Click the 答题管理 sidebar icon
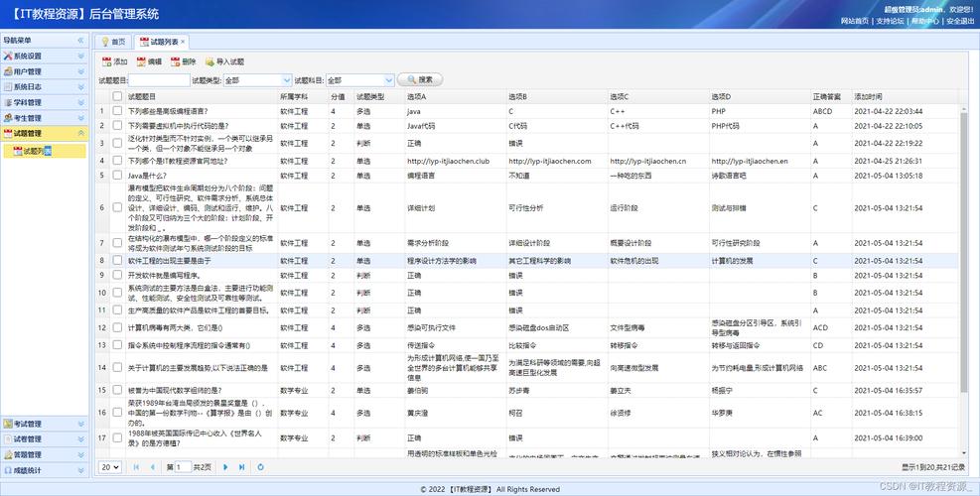 pos(8,454)
